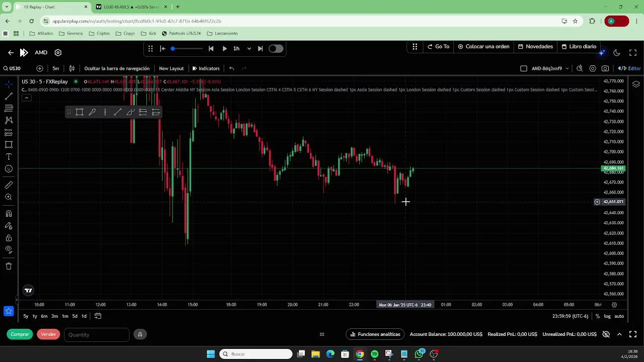Collapse the indicator legend chevron
Image resolution: width=644 pixels, height=362 pixels.
click(26, 98)
